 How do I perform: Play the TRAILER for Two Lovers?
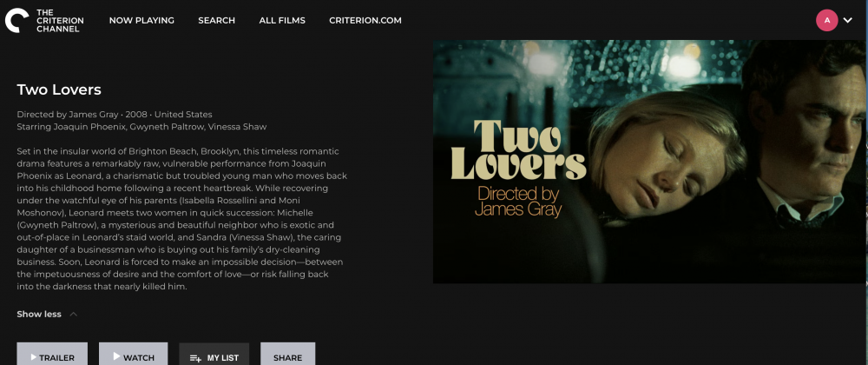point(52,355)
